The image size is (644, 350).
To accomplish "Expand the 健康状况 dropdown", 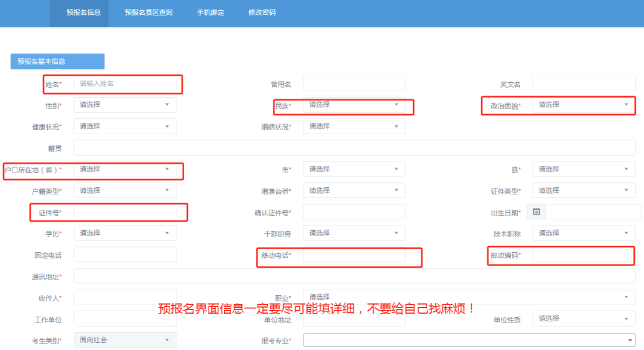I will tap(124, 126).
